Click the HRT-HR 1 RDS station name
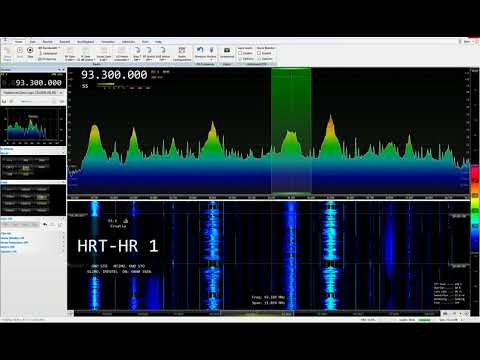Image resolution: width=480 pixels, height=360 pixels. pyautogui.click(x=118, y=246)
